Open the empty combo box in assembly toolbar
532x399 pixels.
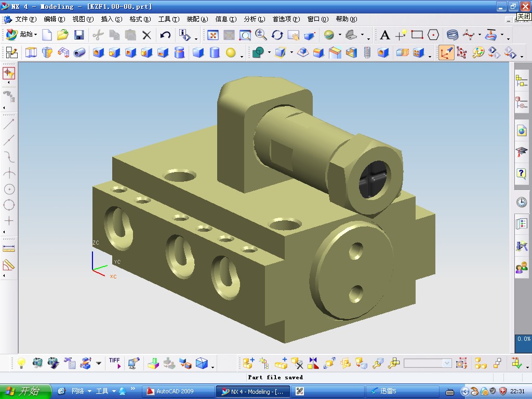pyautogui.click(x=428, y=363)
